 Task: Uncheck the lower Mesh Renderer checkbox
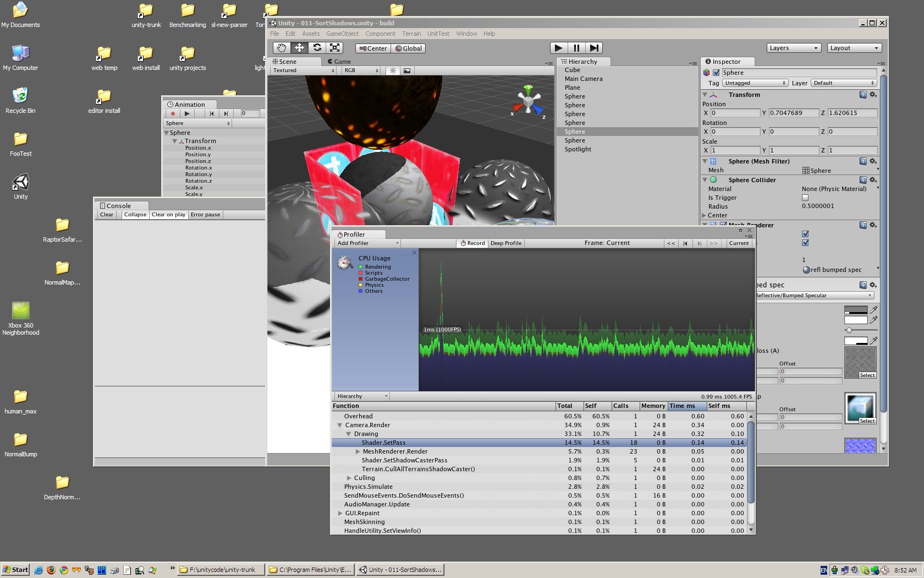[805, 243]
